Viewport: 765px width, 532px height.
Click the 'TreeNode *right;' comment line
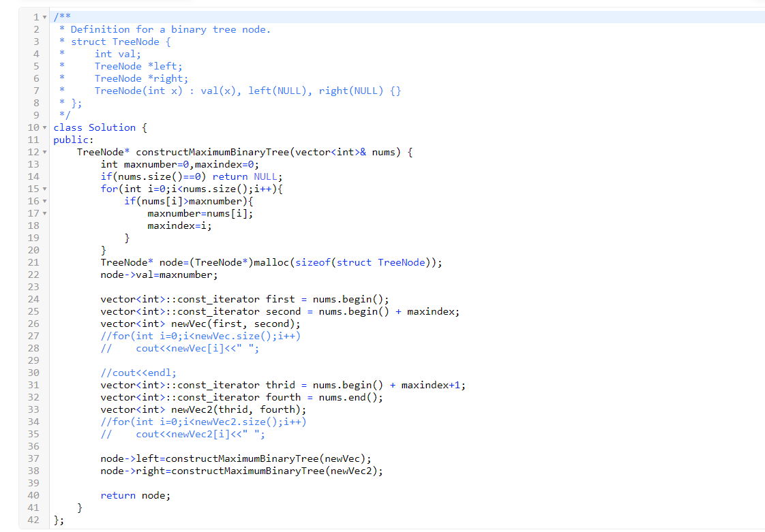[x=142, y=78]
